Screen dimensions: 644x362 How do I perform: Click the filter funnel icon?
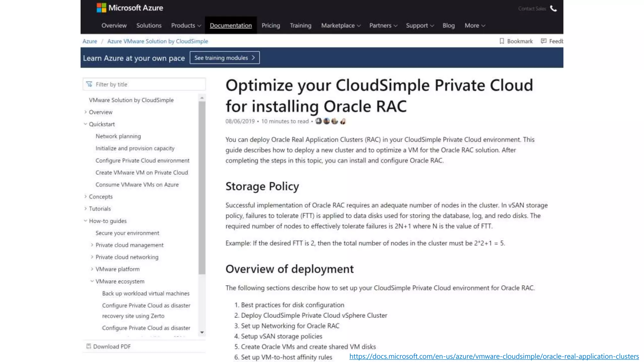coord(89,84)
